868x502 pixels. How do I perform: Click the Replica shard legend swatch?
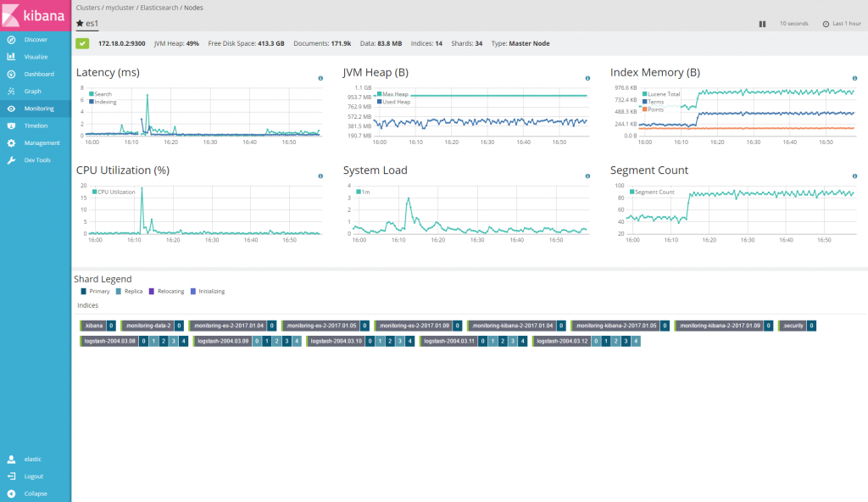tap(119, 292)
